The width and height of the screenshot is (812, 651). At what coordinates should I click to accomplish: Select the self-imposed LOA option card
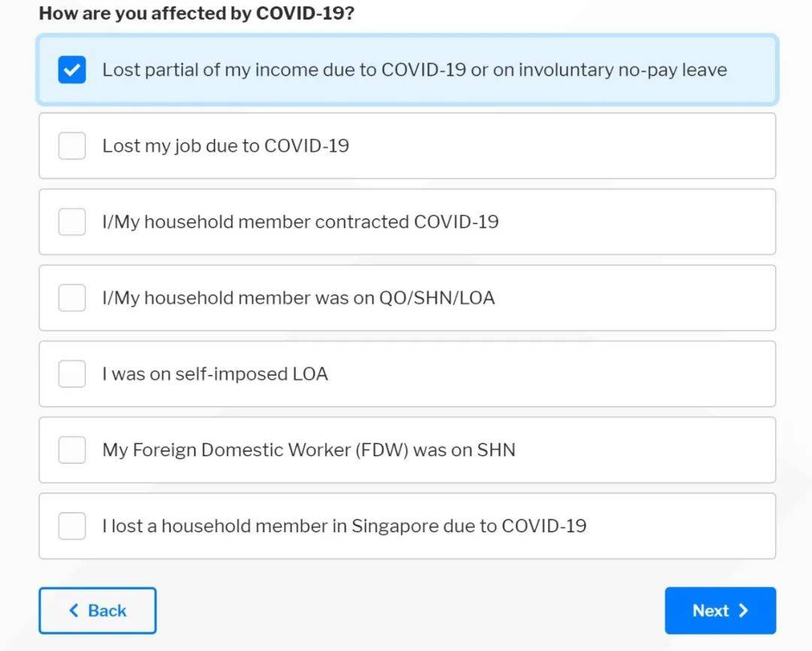tap(406, 374)
